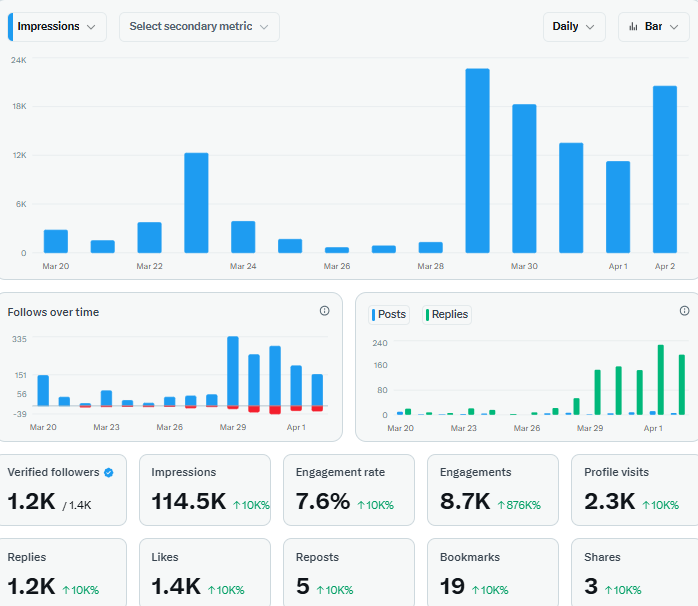Click the verified badge next to Verified followers
This screenshot has width=698, height=606.
pos(109,472)
